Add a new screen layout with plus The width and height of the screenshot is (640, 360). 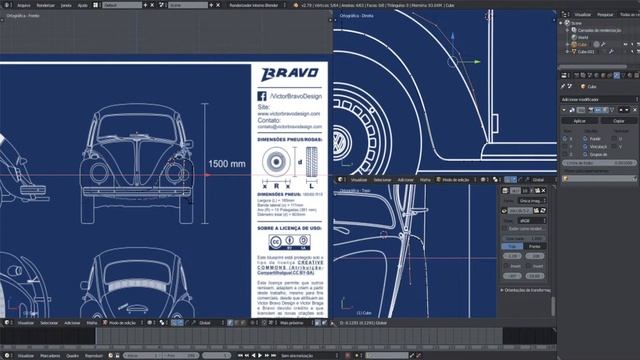145,5
